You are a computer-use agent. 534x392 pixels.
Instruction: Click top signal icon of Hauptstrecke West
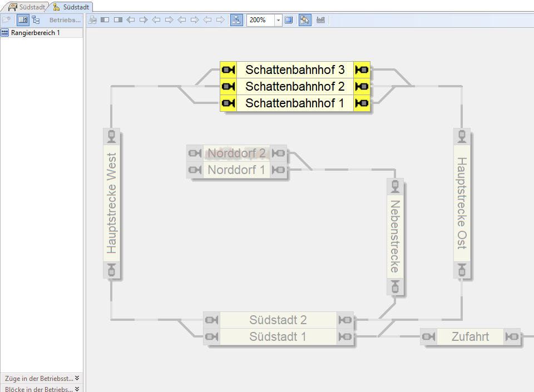pyautogui.click(x=112, y=136)
